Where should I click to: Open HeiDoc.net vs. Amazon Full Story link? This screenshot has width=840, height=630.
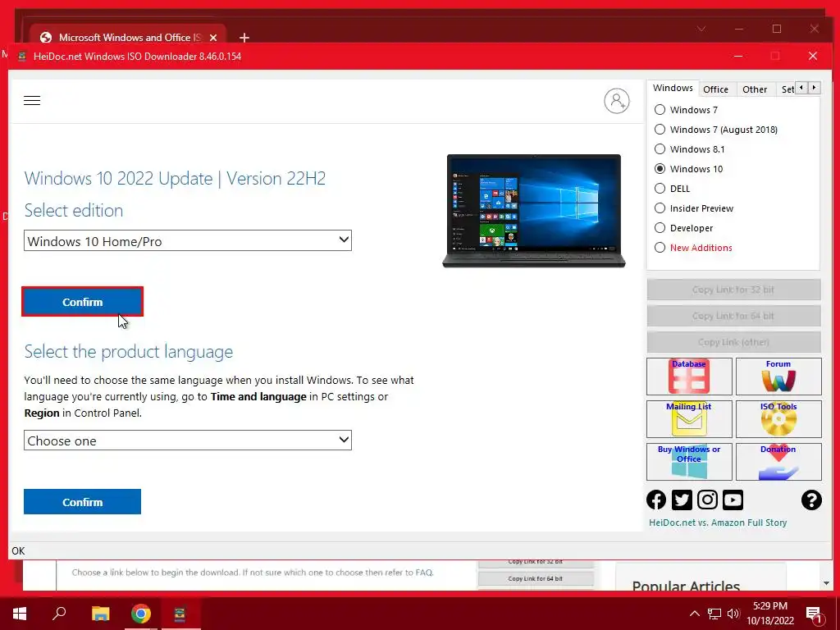[x=718, y=523]
